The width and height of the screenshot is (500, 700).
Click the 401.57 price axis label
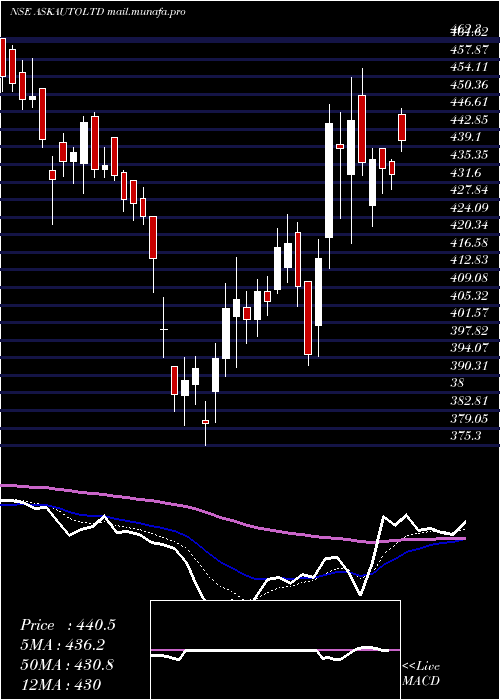coord(470,313)
